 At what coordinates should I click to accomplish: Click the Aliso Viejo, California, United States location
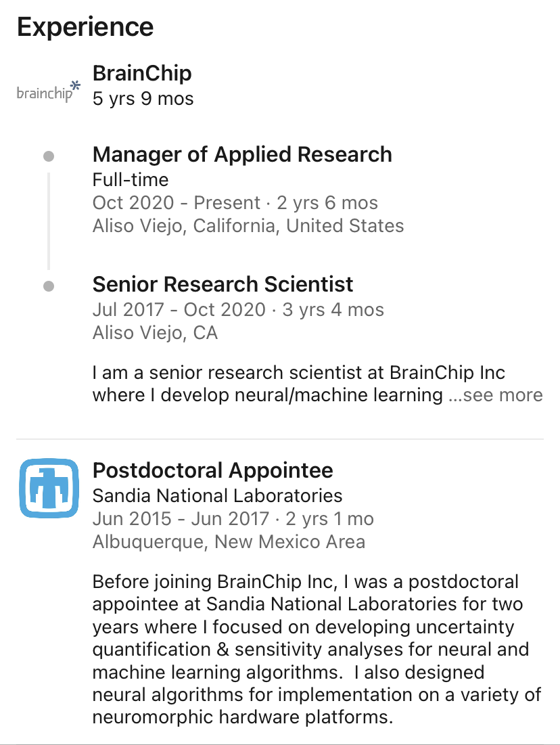point(248,226)
